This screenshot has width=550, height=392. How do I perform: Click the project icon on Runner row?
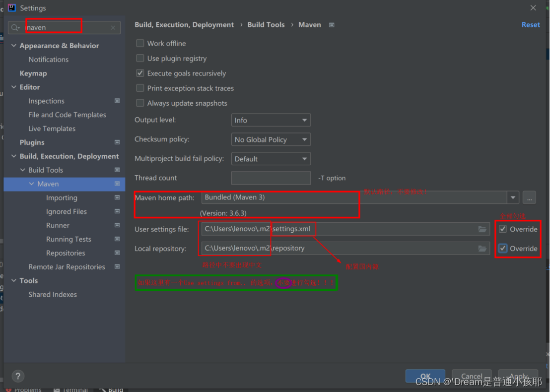pos(117,225)
